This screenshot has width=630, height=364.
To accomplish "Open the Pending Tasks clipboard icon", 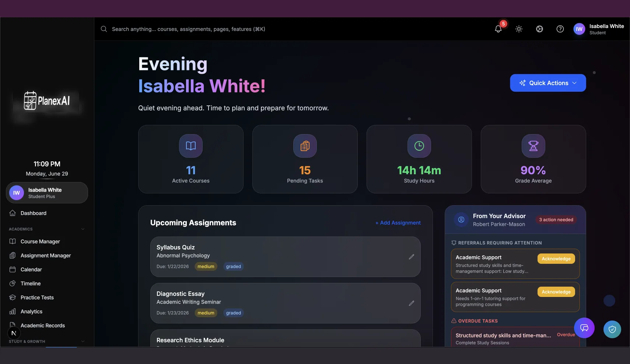I will [305, 146].
